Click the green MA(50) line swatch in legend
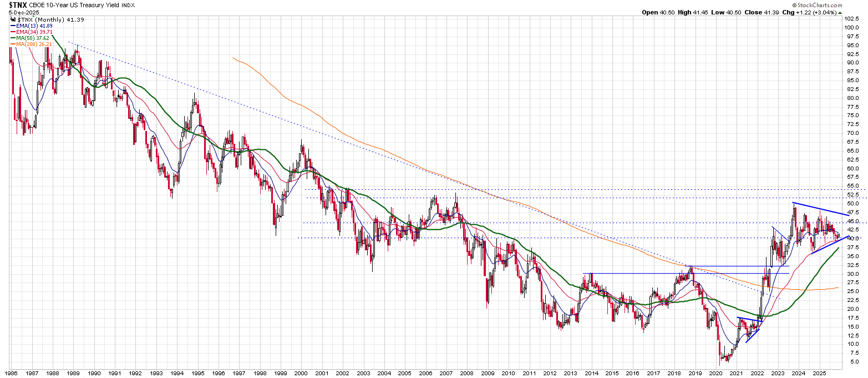Screen dimensions: 868x378 pyautogui.click(x=14, y=38)
